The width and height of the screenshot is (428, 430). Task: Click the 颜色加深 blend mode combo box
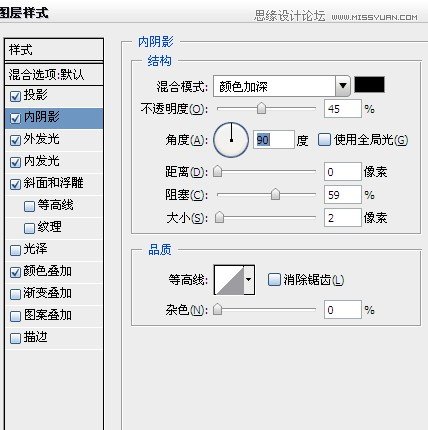pos(281,86)
